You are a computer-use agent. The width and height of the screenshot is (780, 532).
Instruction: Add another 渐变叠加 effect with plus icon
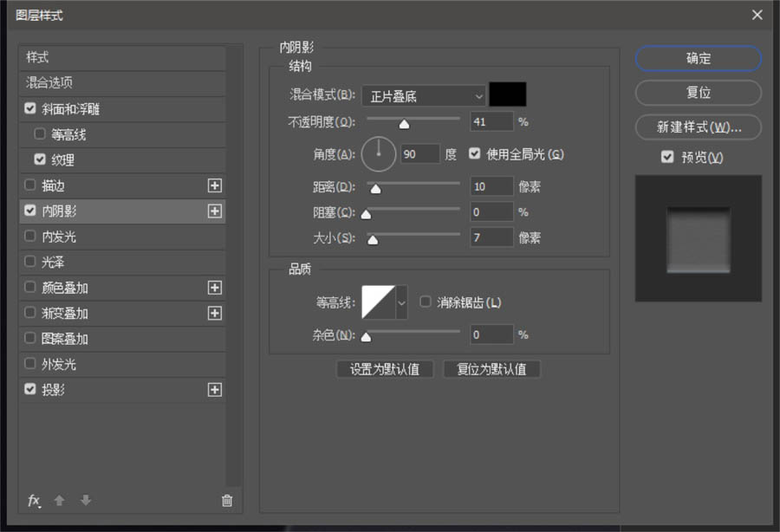tap(214, 314)
